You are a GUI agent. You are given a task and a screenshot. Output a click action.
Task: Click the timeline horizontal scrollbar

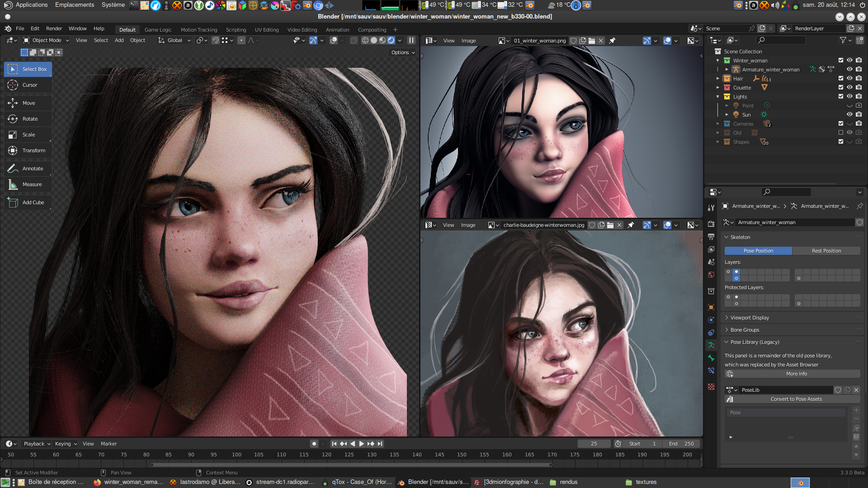click(x=351, y=465)
